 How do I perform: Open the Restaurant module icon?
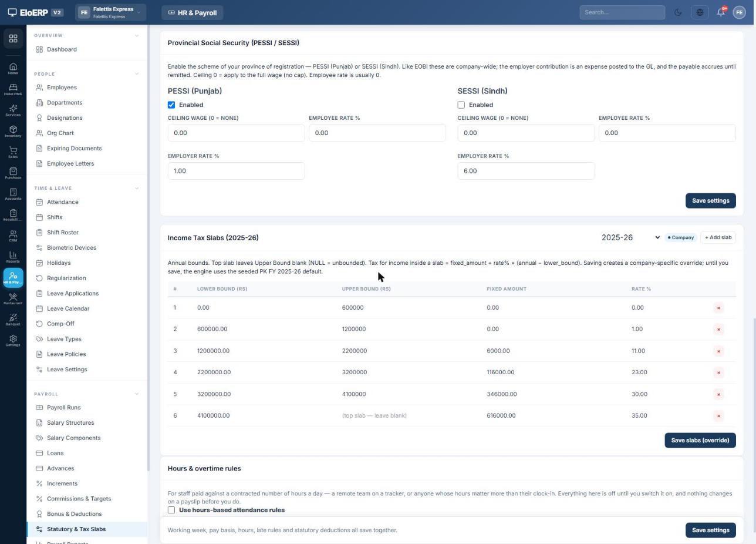pyautogui.click(x=13, y=299)
